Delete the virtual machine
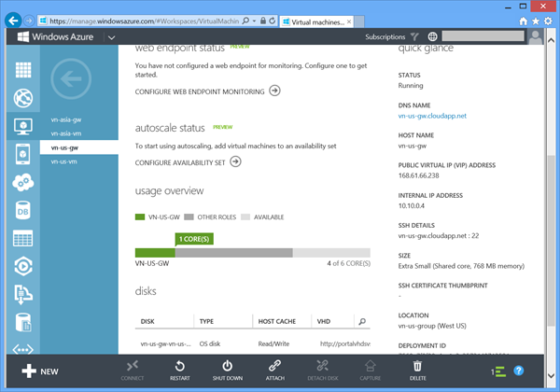Viewport: 560px width, 392px height. [417, 371]
